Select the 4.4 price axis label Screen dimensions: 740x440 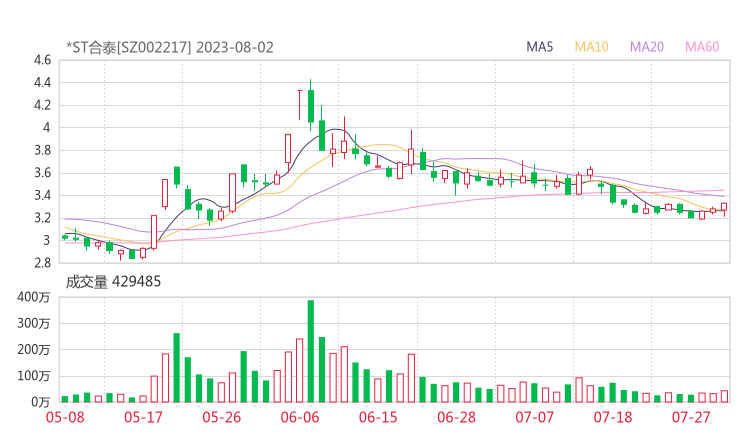[42, 83]
